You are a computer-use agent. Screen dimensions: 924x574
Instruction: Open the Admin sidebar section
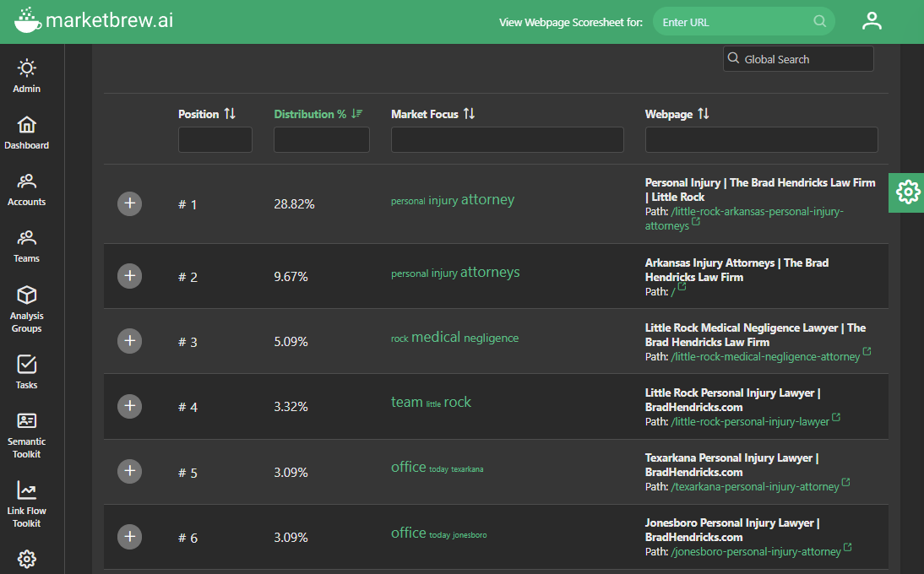(x=27, y=75)
